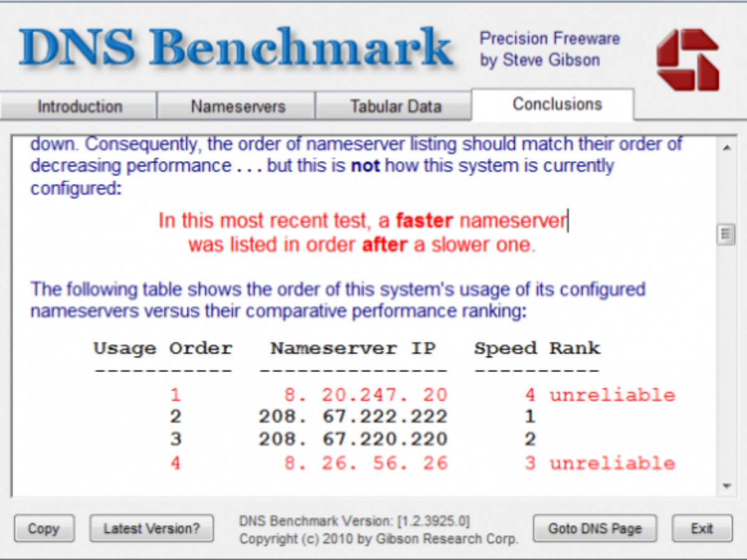747x560 pixels.
Task: Click the red Gibson Research logo icon
Action: point(688,60)
